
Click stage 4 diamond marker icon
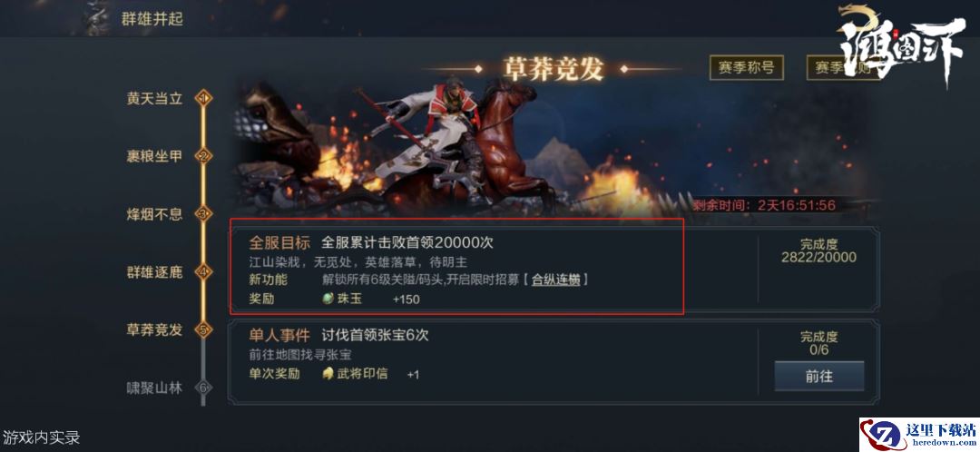[203, 272]
